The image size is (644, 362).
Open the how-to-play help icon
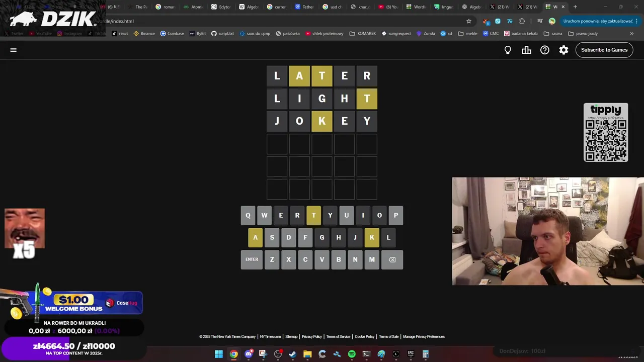545,50
